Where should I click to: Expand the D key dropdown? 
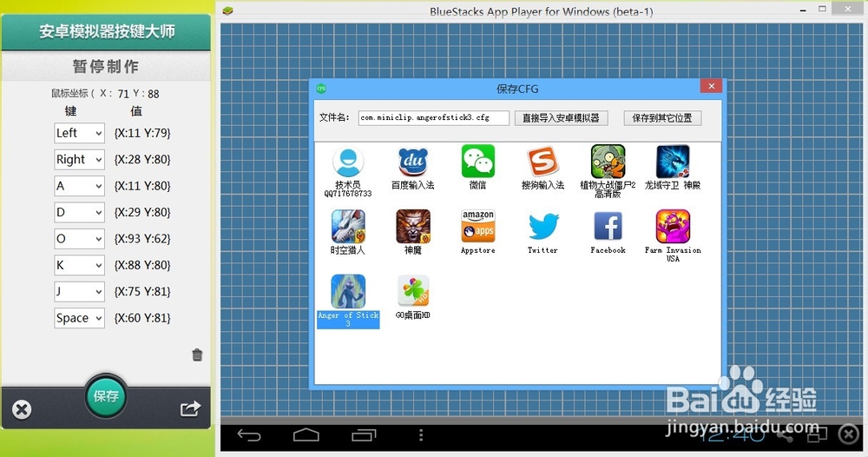79,212
